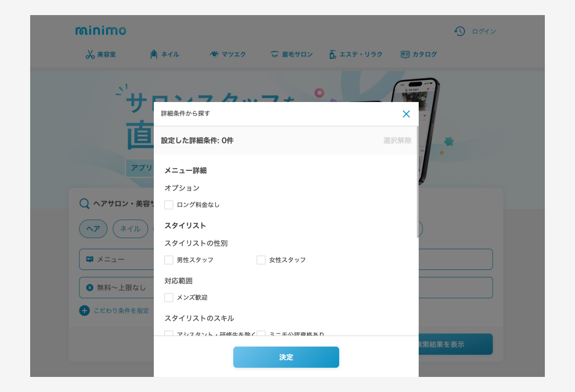Enable the ロング料金なし checkbox
The width and height of the screenshot is (575, 392).
click(169, 205)
